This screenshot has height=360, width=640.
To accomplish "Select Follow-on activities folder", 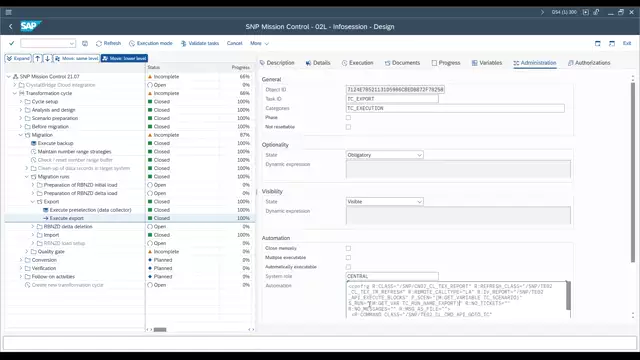I will pos(53,277).
